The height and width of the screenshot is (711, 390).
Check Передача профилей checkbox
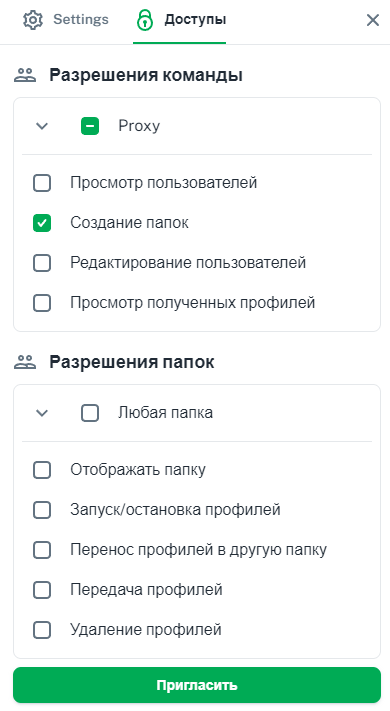(x=42, y=590)
